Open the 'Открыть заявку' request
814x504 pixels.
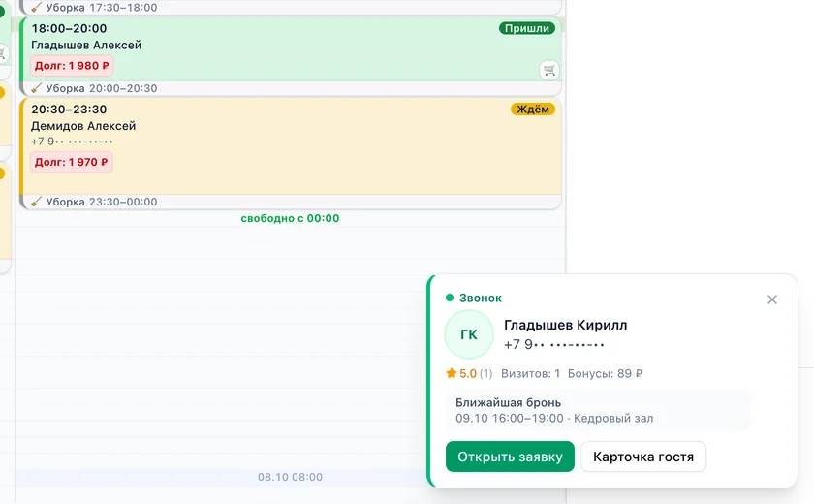click(510, 457)
